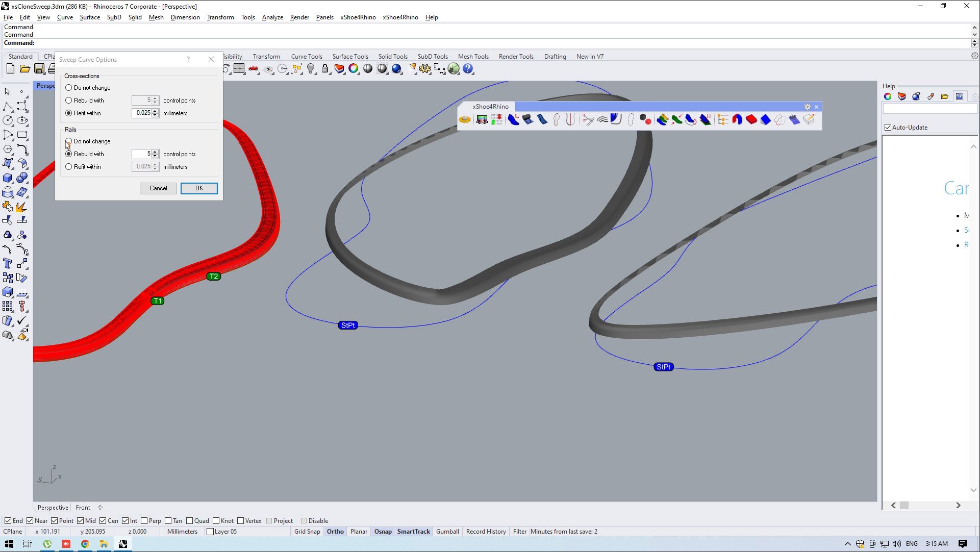
Task: Click the Text object tool
Action: point(8,263)
